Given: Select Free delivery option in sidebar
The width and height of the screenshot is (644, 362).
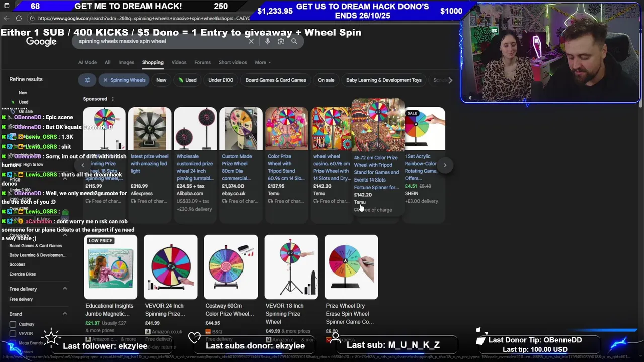Looking at the screenshot, I should pyautogui.click(x=21, y=299).
